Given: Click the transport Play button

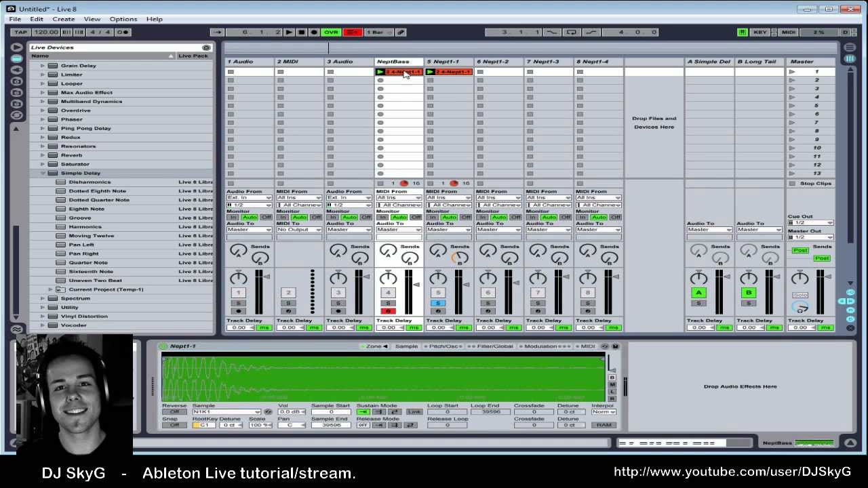Looking at the screenshot, I should click(x=289, y=32).
